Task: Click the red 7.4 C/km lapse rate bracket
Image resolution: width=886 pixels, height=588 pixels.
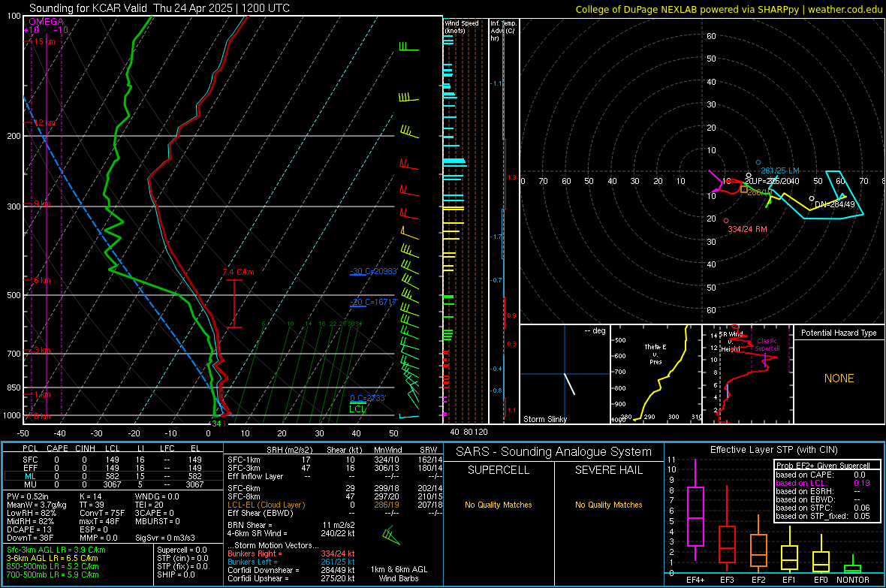Action: pyautogui.click(x=234, y=303)
